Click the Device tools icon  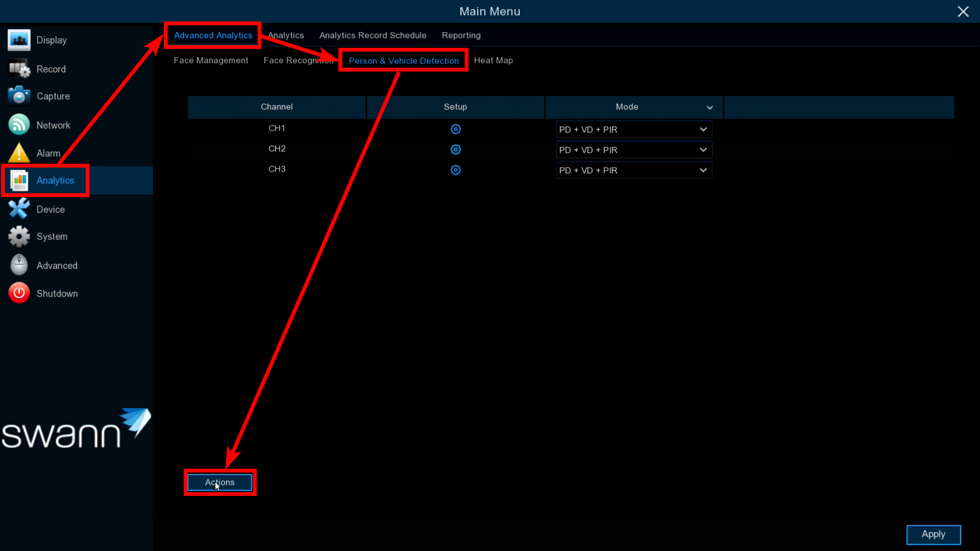click(19, 209)
